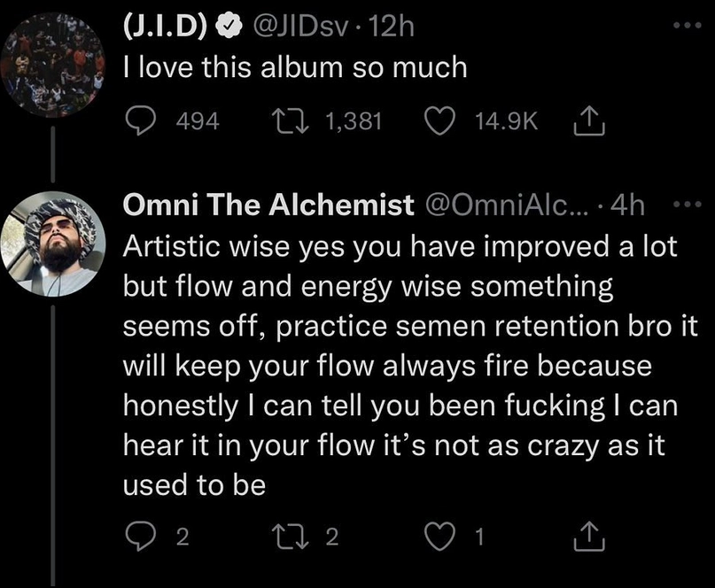Click the @JIDsv handle
Image resolution: width=715 pixels, height=588 pixels.
pyautogui.click(x=290, y=28)
